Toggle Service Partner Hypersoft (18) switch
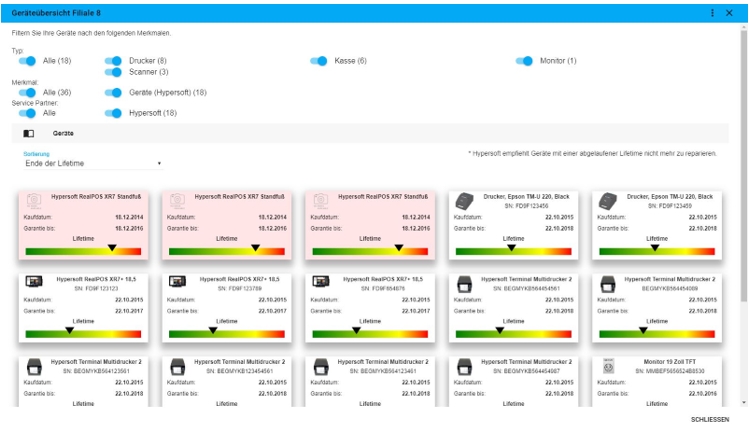 [113, 113]
